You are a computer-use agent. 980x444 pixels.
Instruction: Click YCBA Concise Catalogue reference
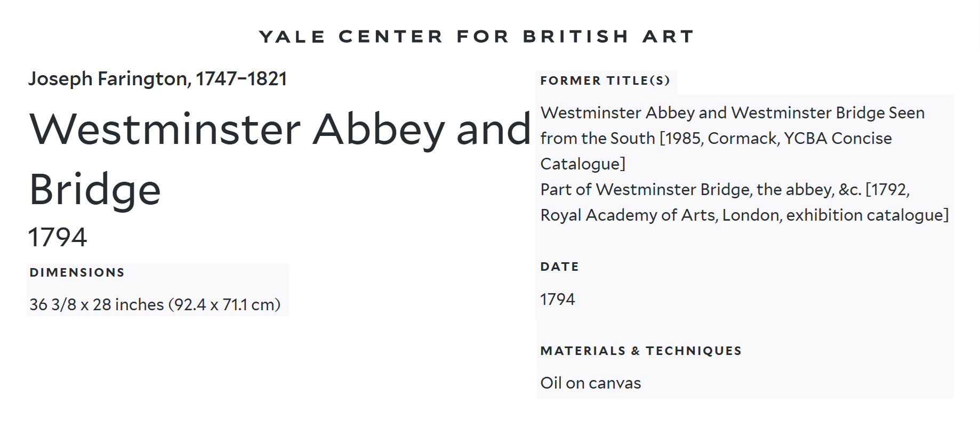(x=838, y=139)
